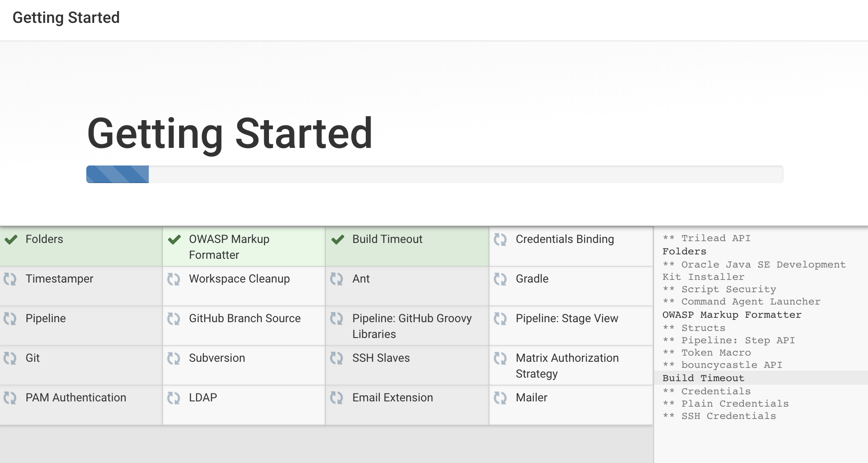868x463 pixels.
Task: Click the spinner icon next to Ant
Action: point(337,279)
